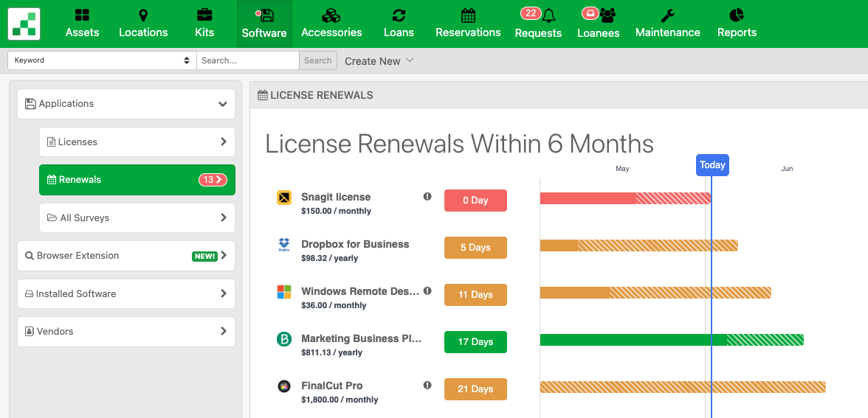The width and height of the screenshot is (868, 418).
Task: Click the FinalCut Pro striped timeline bar
Action: tap(683, 387)
